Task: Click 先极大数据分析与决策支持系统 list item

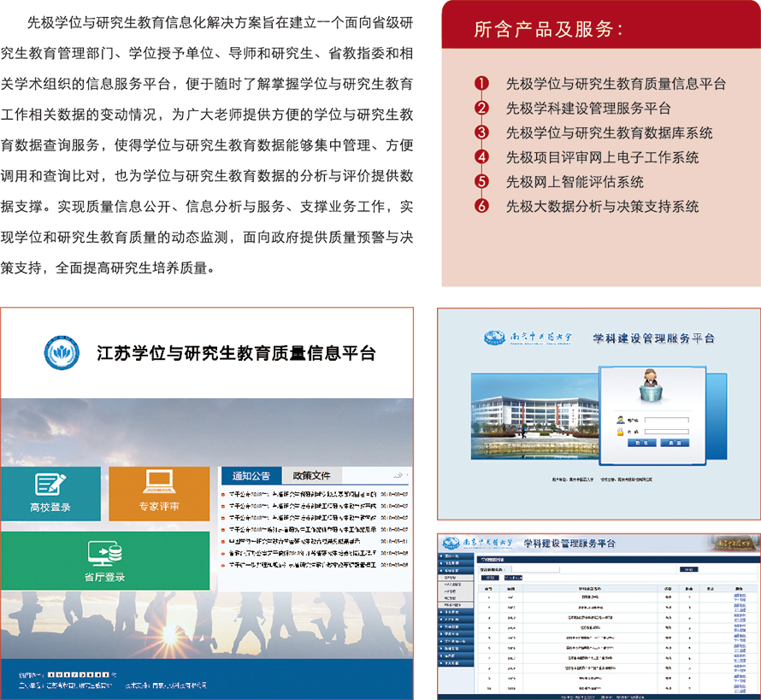Action: click(602, 206)
